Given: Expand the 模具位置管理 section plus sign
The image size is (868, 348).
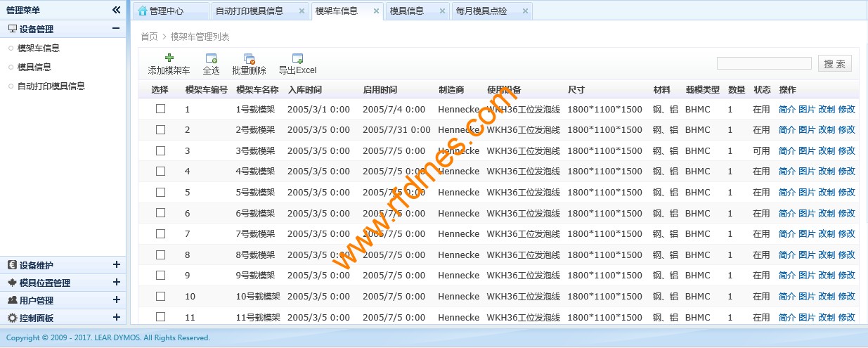Looking at the screenshot, I should pyautogui.click(x=116, y=283).
